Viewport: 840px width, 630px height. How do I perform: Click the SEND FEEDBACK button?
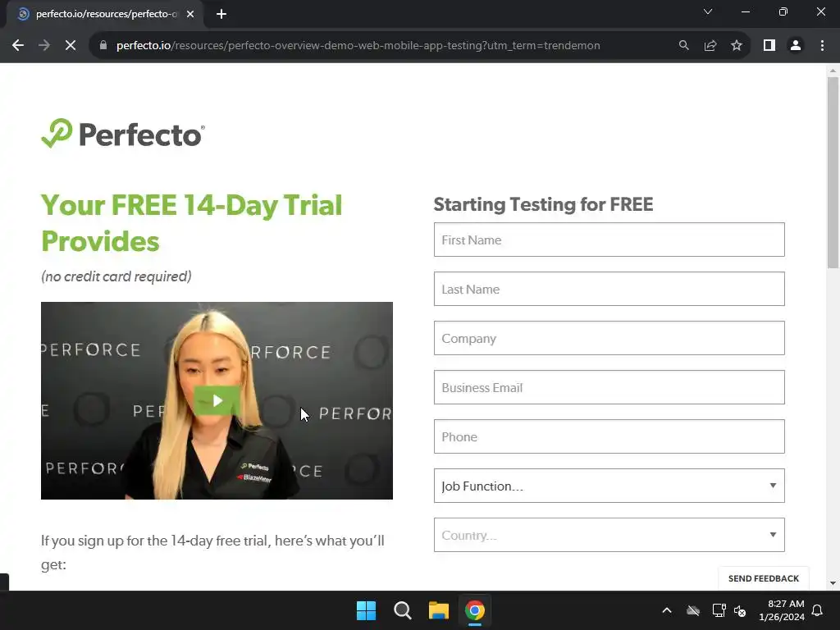(764, 578)
